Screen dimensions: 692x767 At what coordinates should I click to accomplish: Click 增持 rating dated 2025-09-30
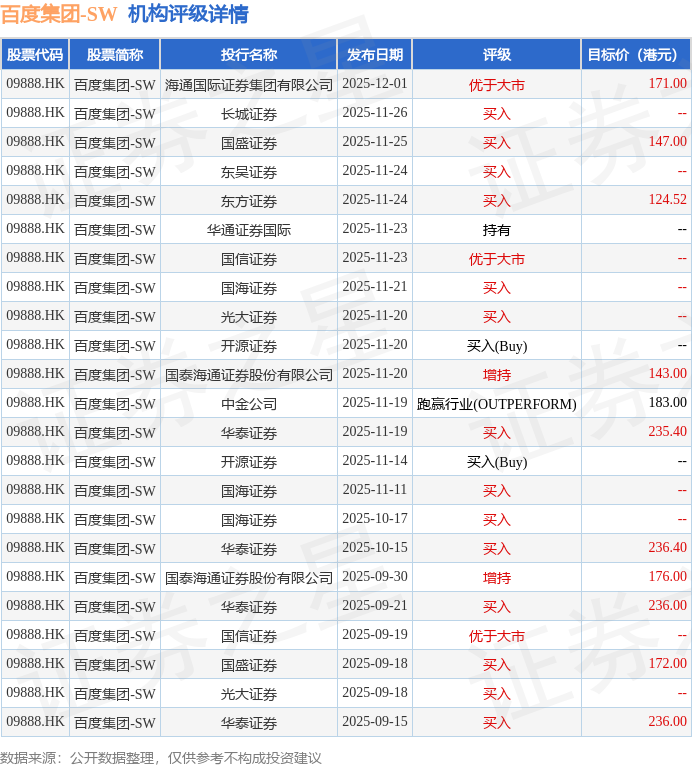pos(497,578)
